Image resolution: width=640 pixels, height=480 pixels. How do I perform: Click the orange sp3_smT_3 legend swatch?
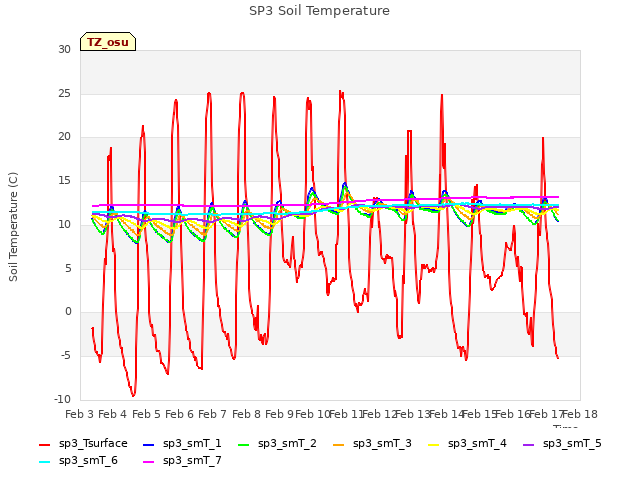[x=339, y=445]
